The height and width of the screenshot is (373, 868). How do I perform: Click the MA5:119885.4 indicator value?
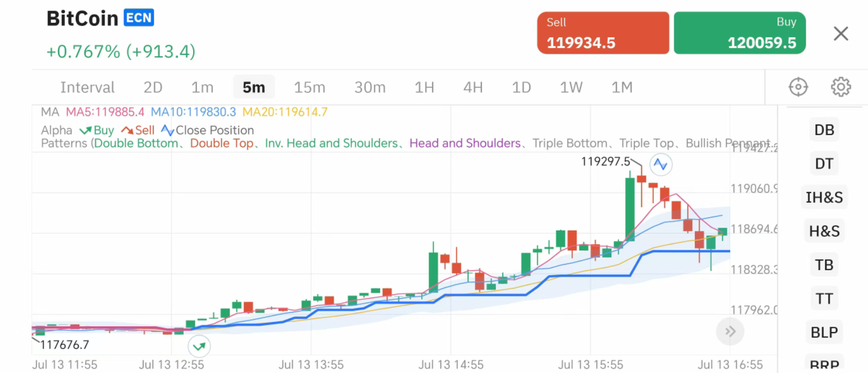pyautogui.click(x=105, y=112)
